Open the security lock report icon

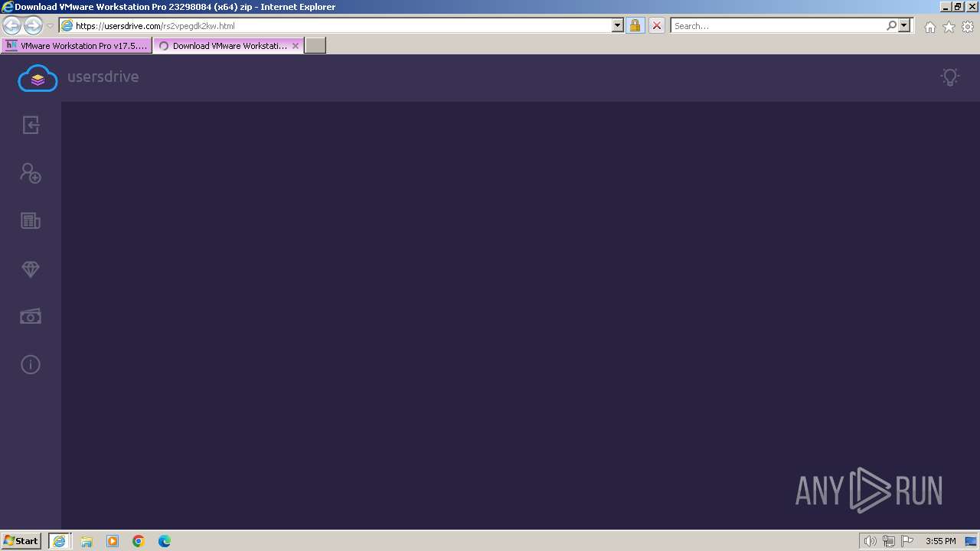coord(635,25)
